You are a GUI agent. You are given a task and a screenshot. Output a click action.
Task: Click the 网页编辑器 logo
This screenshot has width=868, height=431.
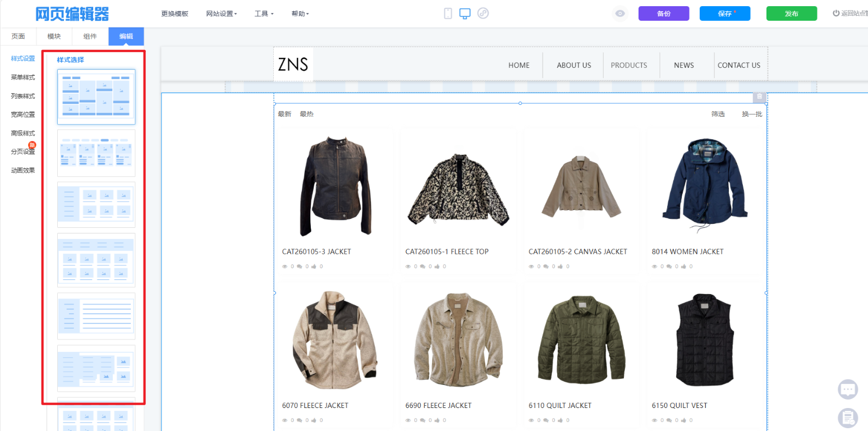pos(72,14)
